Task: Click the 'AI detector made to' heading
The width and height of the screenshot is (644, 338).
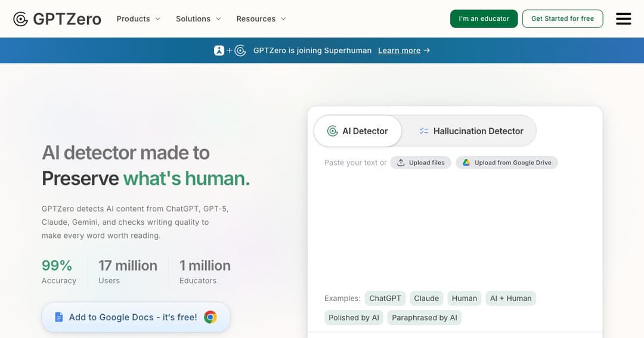Action: (x=126, y=153)
